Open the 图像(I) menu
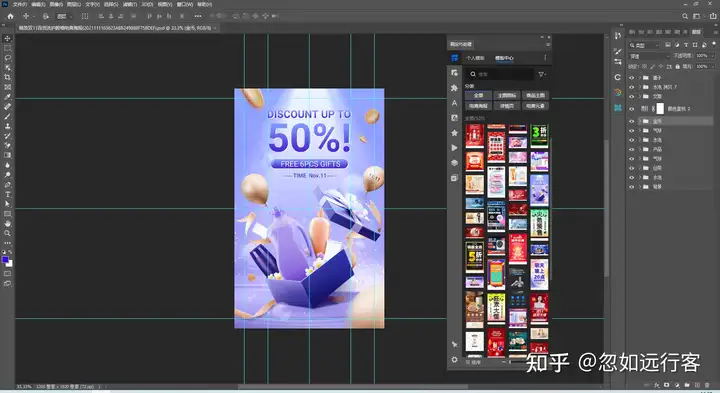The image size is (720, 393). (56, 4)
